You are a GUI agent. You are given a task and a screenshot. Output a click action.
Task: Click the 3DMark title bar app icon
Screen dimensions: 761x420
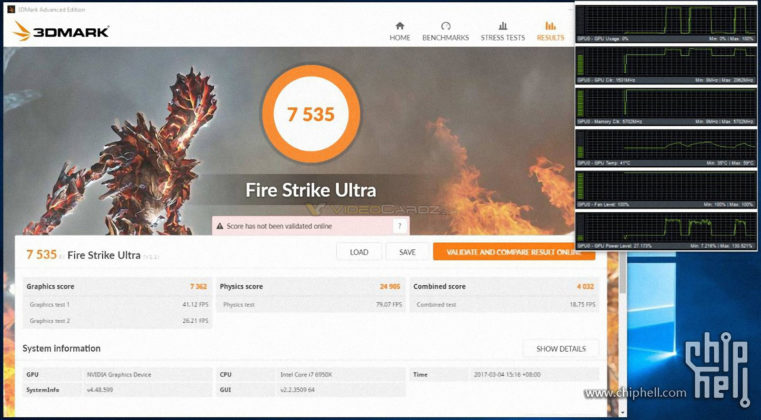(x=8, y=7)
